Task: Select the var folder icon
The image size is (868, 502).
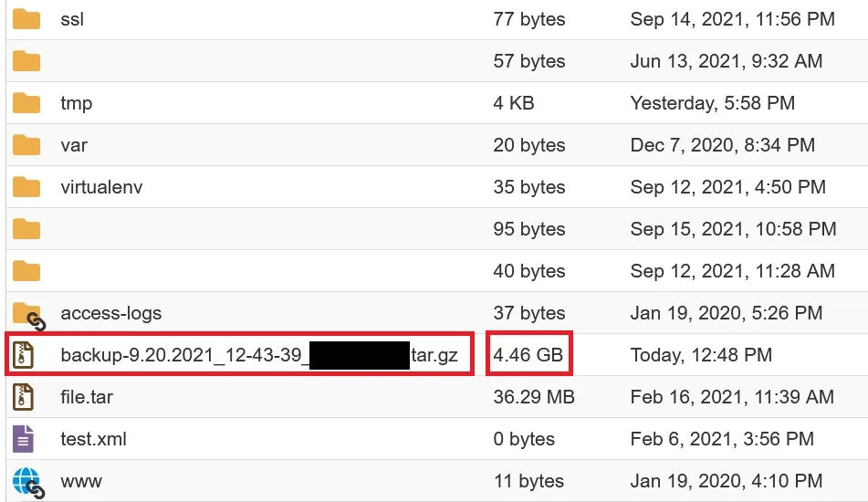Action: pos(26,145)
